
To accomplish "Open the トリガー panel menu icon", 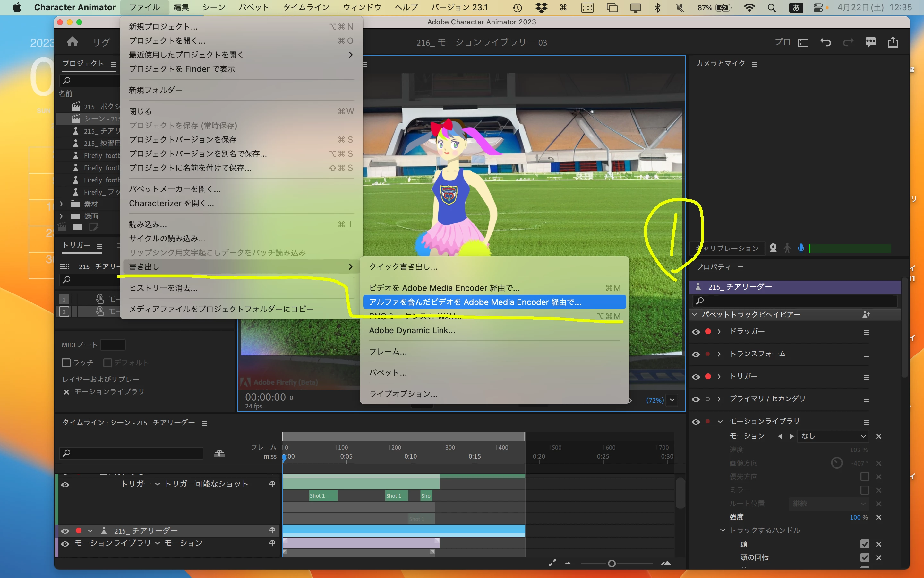I will [99, 246].
